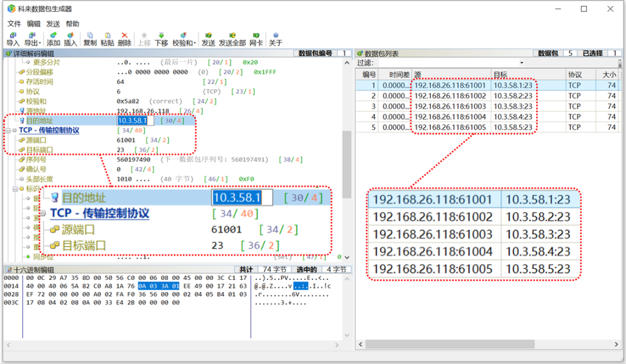Click the 目的地址 10.3.58.1 edit field
Screen dimensions: 626x364
(136, 121)
